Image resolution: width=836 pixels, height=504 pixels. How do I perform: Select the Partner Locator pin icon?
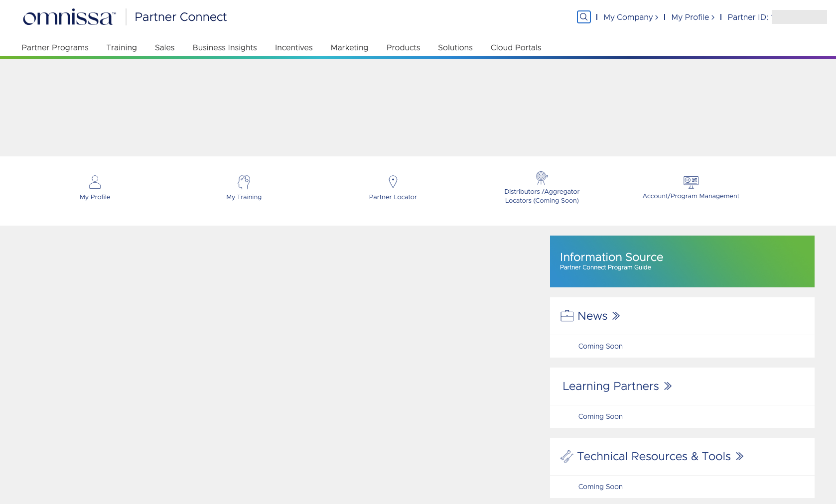pos(393,182)
